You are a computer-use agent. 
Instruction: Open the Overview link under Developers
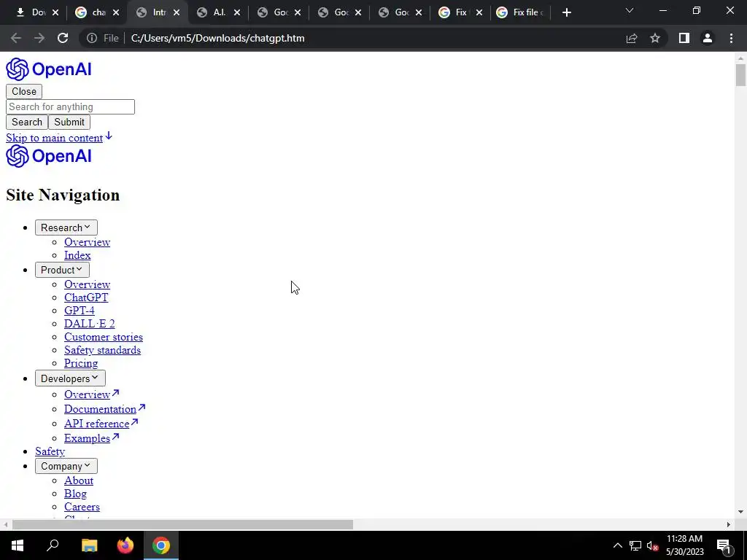[x=88, y=394]
